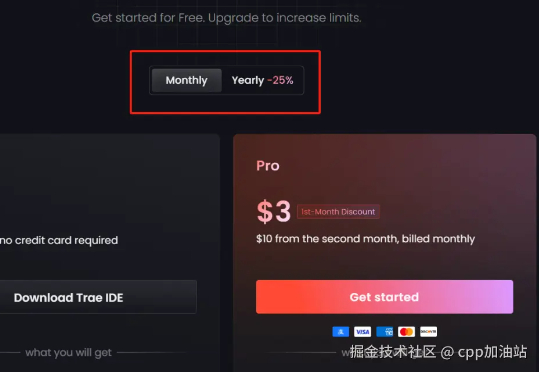
Task: Click the Discover card icon
Action: (x=428, y=332)
